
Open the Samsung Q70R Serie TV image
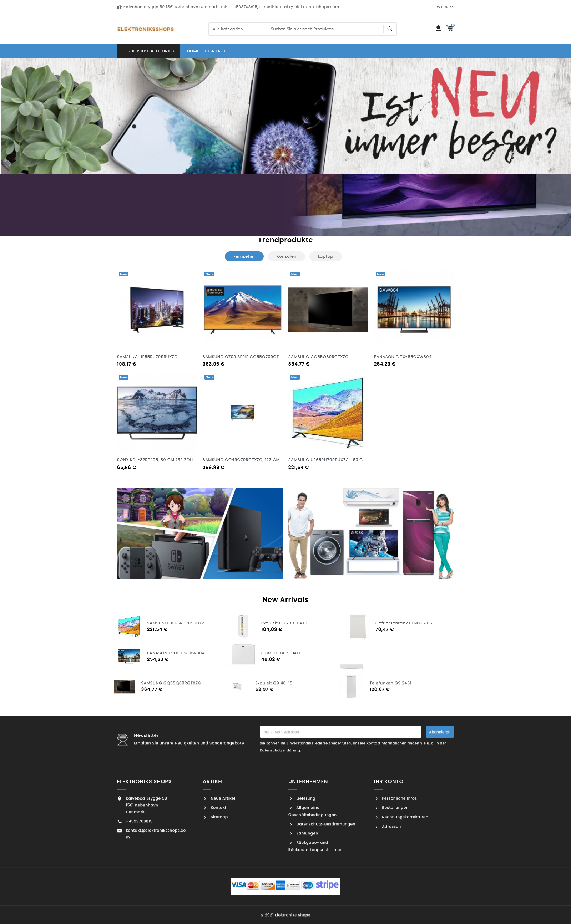[x=242, y=310]
